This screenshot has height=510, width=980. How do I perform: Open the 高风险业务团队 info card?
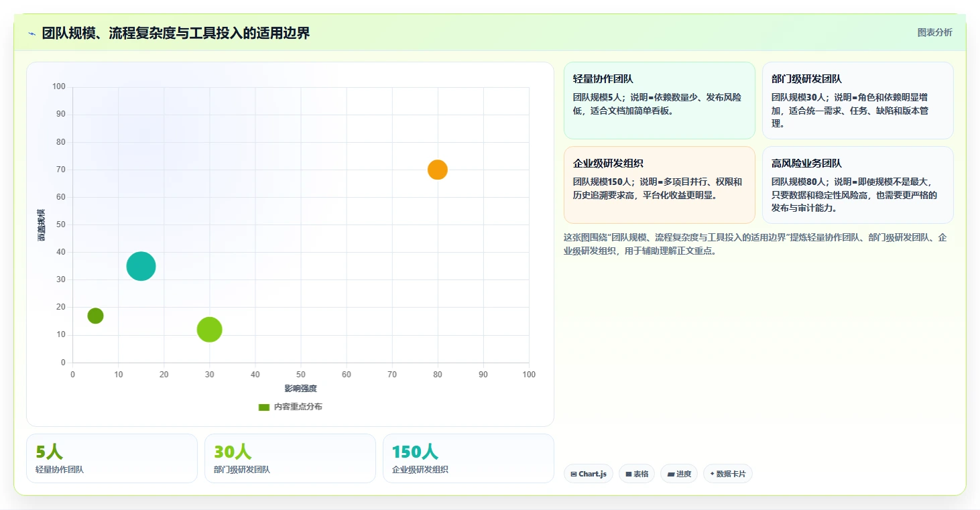pyautogui.click(x=858, y=185)
